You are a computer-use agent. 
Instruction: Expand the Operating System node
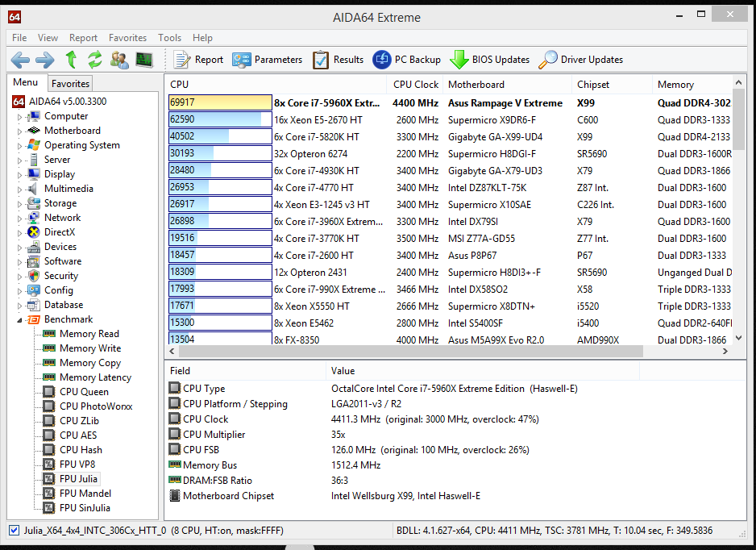pyautogui.click(x=19, y=146)
